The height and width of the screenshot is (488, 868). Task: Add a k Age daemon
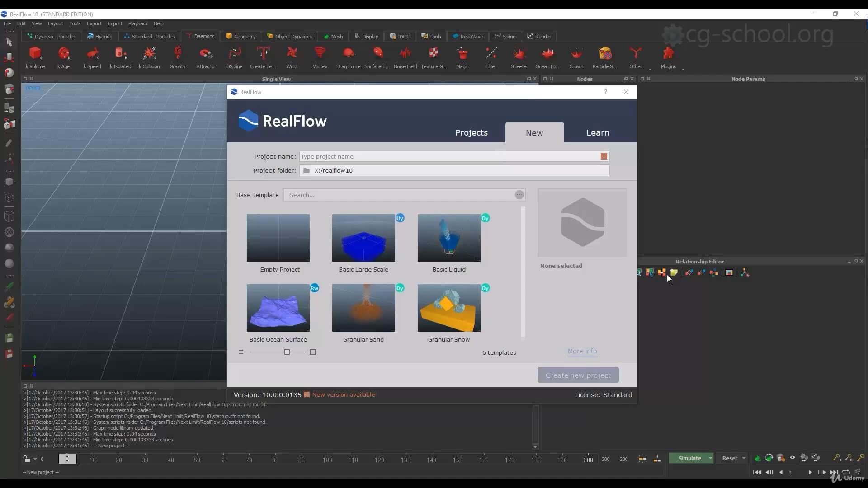point(64,57)
